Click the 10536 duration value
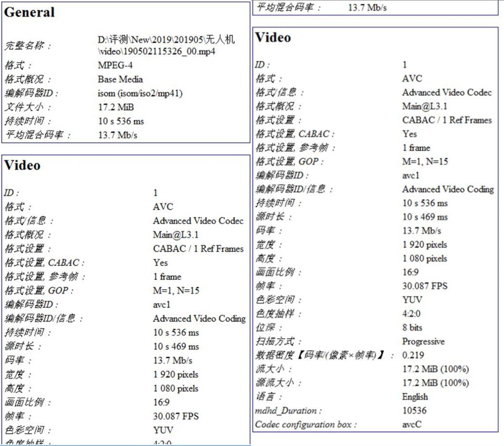Image resolution: width=504 pixels, height=446 pixels. click(x=414, y=410)
